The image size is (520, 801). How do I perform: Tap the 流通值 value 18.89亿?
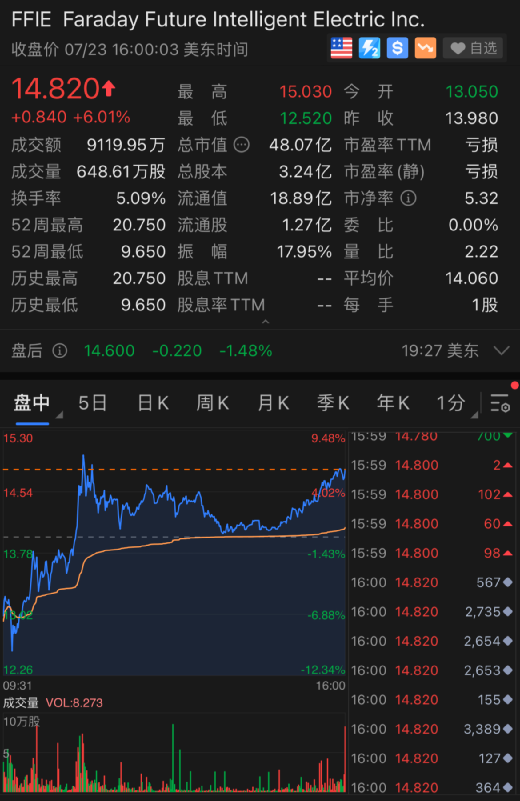coord(301,198)
